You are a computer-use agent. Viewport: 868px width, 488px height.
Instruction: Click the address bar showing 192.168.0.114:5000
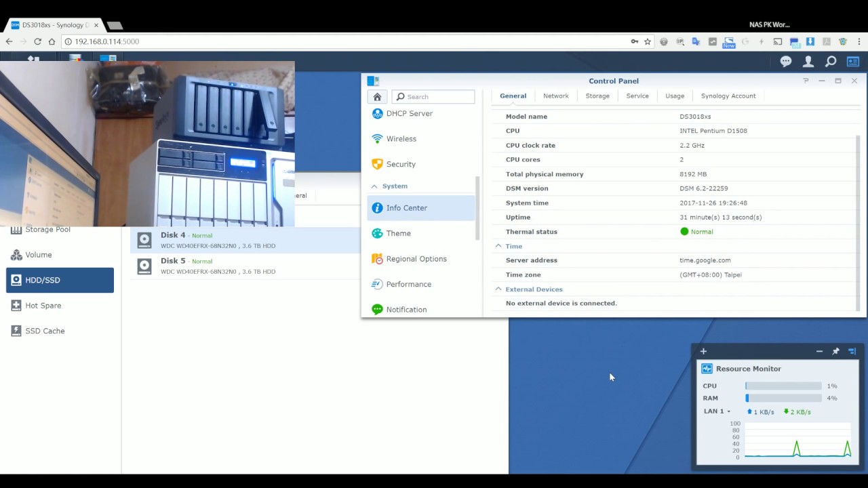346,41
